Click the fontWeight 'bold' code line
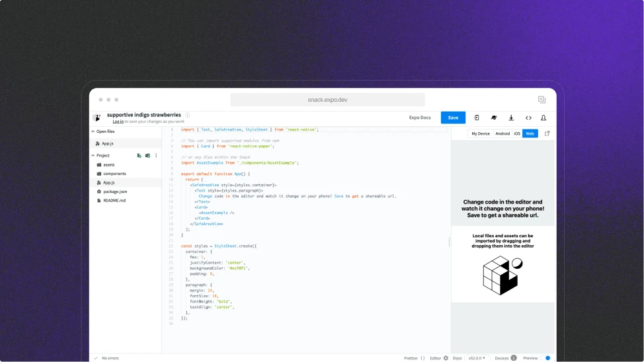Screen dimensions: 644x362 [x=211, y=302]
